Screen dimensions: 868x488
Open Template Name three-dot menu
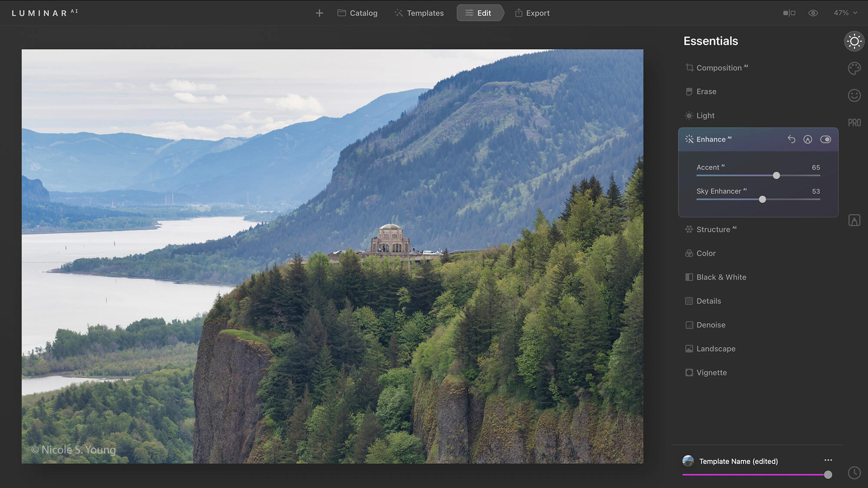pyautogui.click(x=828, y=460)
